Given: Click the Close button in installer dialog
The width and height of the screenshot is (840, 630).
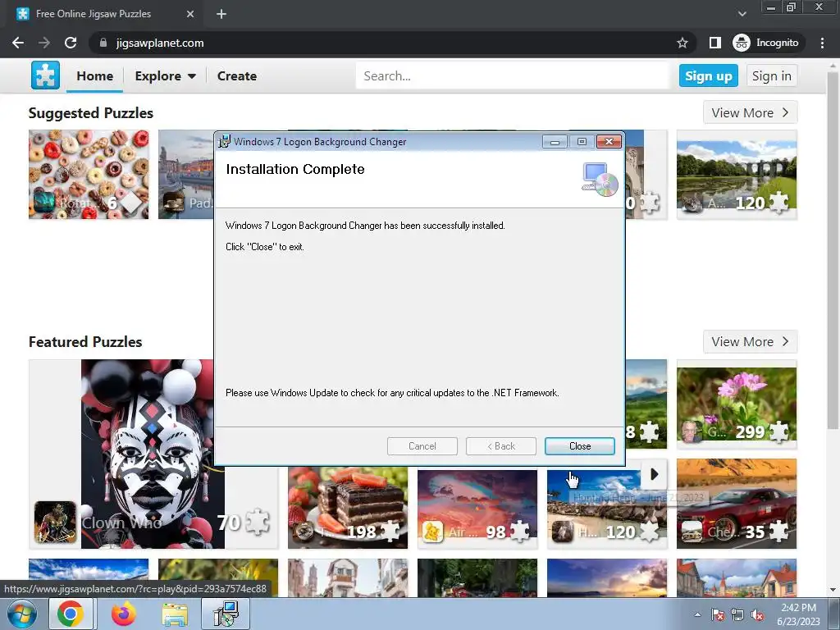Looking at the screenshot, I should pos(580,446).
